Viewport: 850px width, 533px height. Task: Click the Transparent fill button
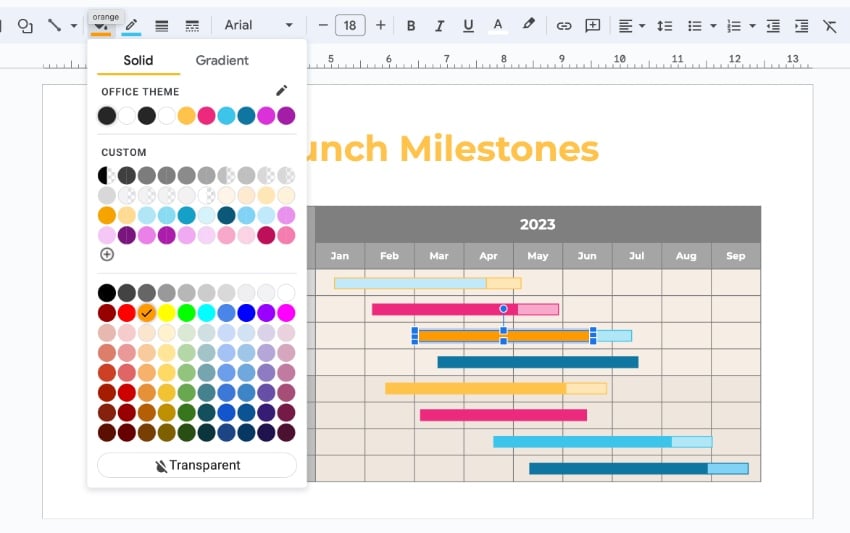(x=197, y=465)
